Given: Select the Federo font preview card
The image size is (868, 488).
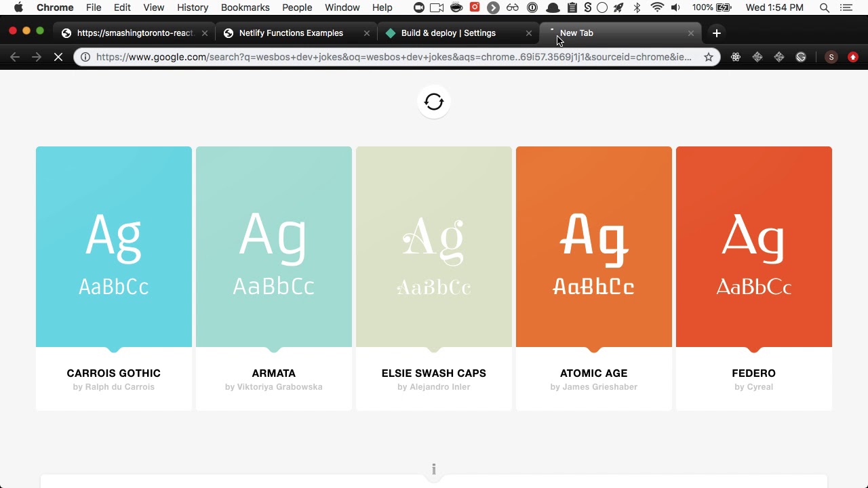Looking at the screenshot, I should (754, 247).
